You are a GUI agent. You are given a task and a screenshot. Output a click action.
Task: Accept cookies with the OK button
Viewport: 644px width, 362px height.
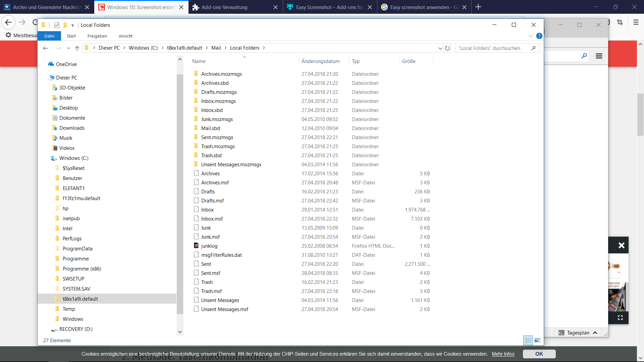(539, 354)
